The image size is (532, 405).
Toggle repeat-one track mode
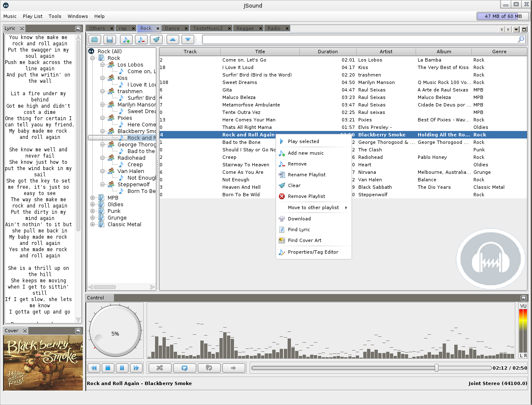click(x=209, y=368)
